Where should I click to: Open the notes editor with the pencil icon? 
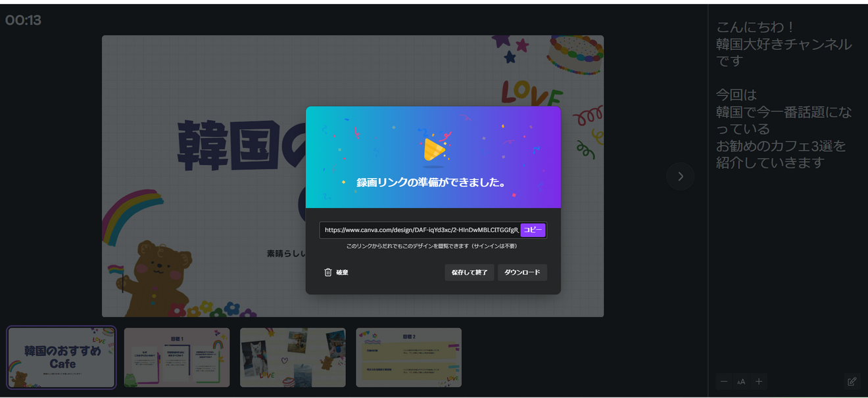853,381
